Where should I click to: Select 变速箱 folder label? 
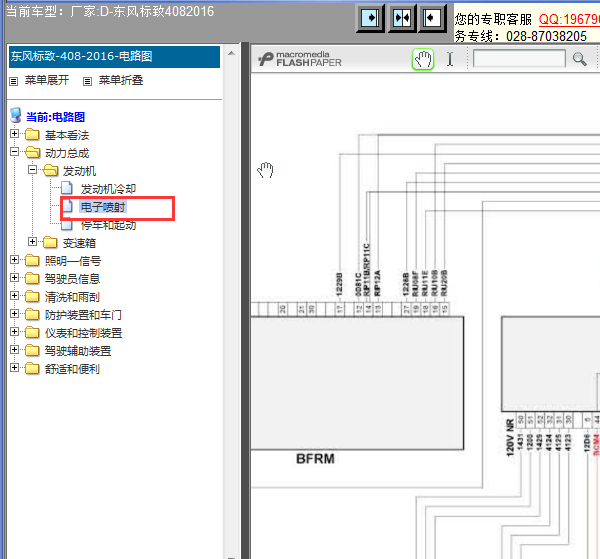(x=80, y=243)
